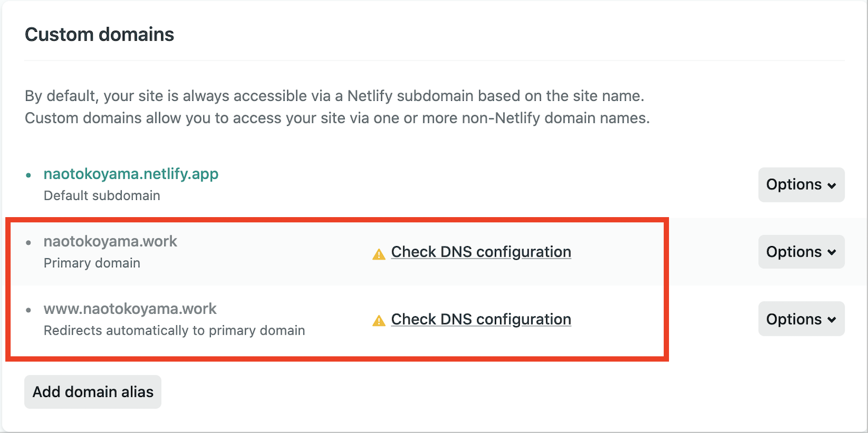Click gray bullet next to naotokoyama.work
Viewport: 868px width, 433px height.
coord(28,242)
